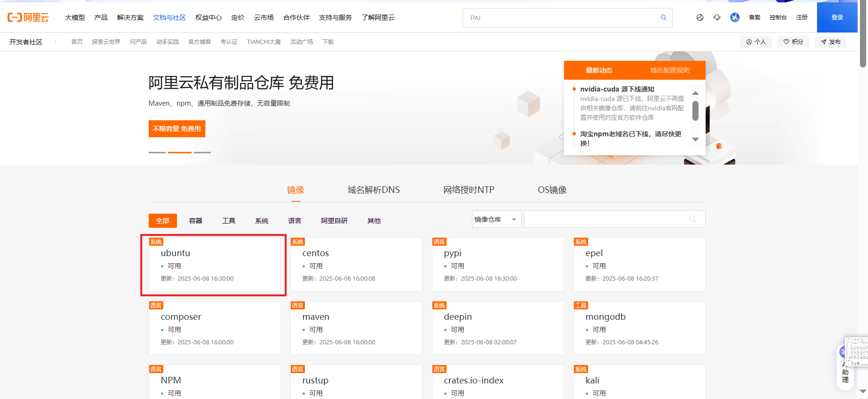Click the search magnifier icon in top bar
This screenshot has height=399, width=868.
point(663,17)
